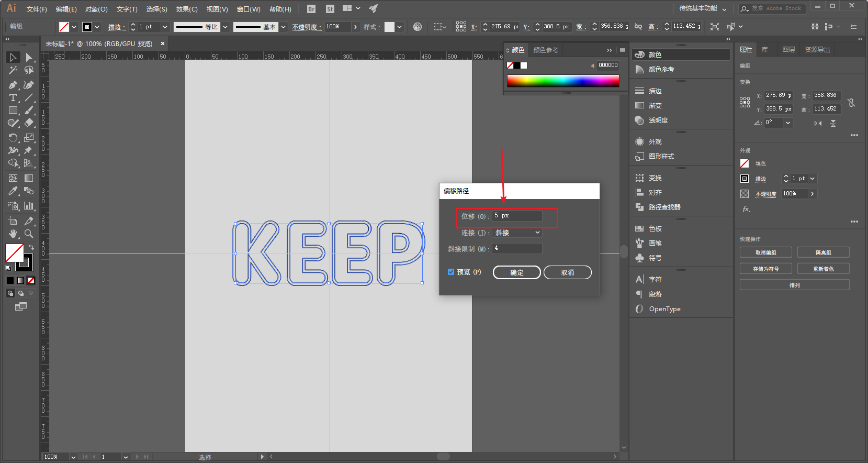
Task: Click the 取消编组 quick action button
Action: click(x=766, y=252)
